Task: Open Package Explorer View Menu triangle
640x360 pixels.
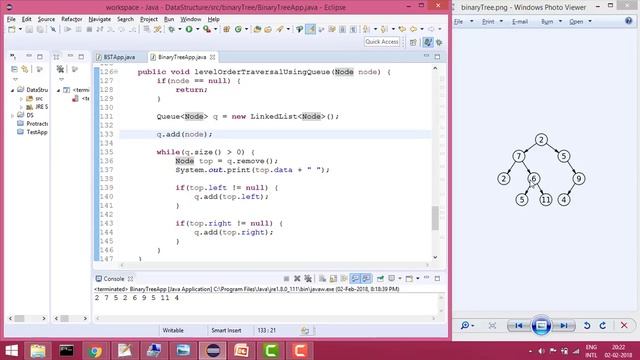Action: click(15, 79)
